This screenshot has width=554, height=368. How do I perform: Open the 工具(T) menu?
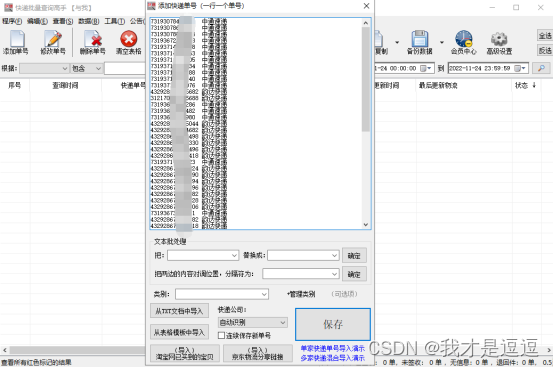(x=114, y=22)
